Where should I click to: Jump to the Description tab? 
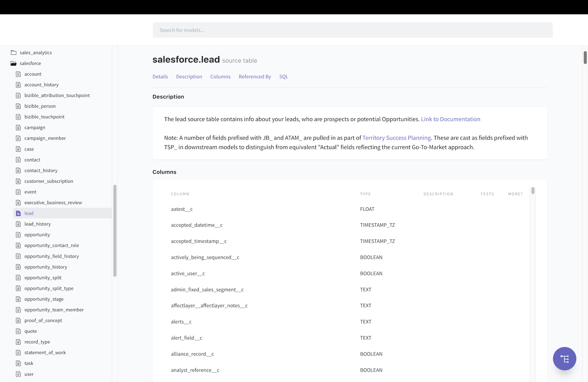pos(189,77)
